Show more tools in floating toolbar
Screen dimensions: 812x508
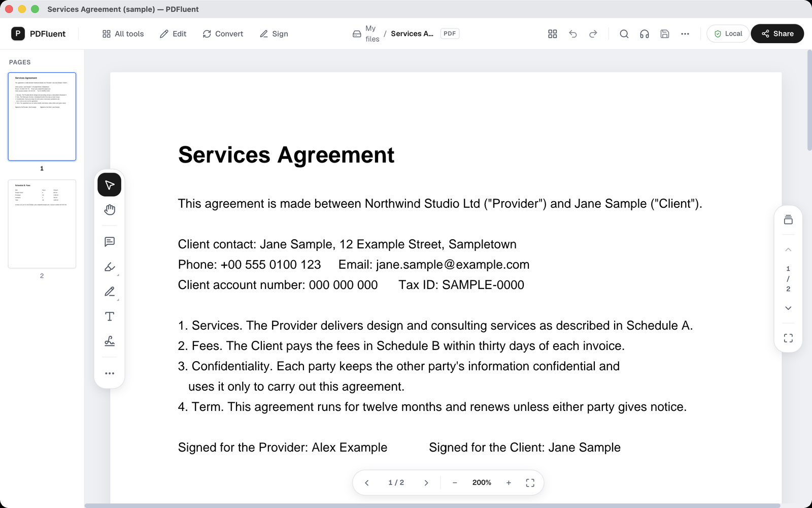[x=110, y=373]
